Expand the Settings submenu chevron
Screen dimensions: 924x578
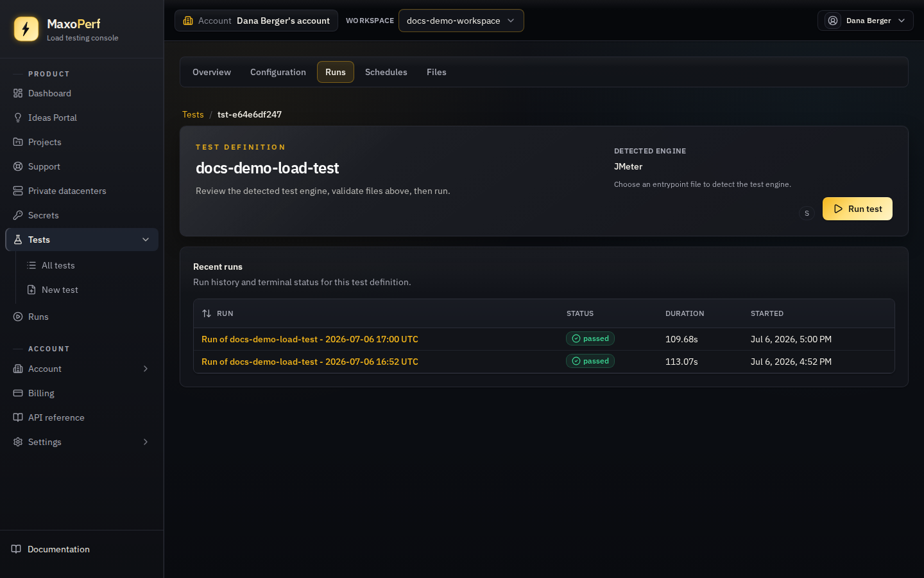point(146,442)
